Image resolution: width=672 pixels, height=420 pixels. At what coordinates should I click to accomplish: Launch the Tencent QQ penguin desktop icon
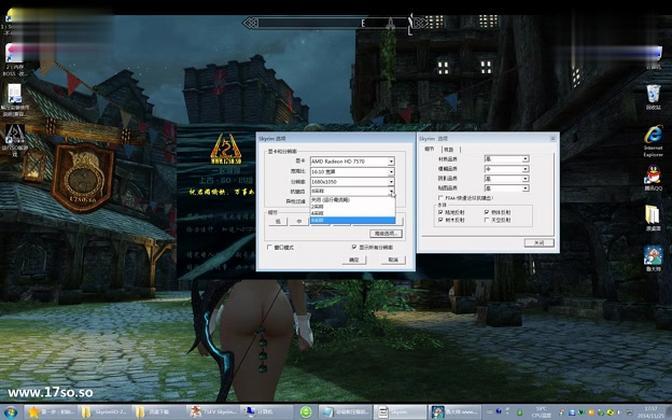[653, 178]
